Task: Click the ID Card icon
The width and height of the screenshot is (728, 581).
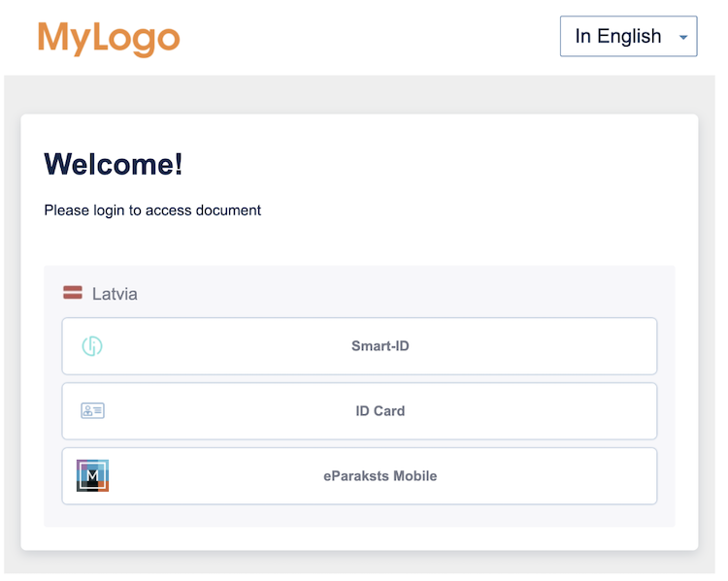Action: click(92, 411)
